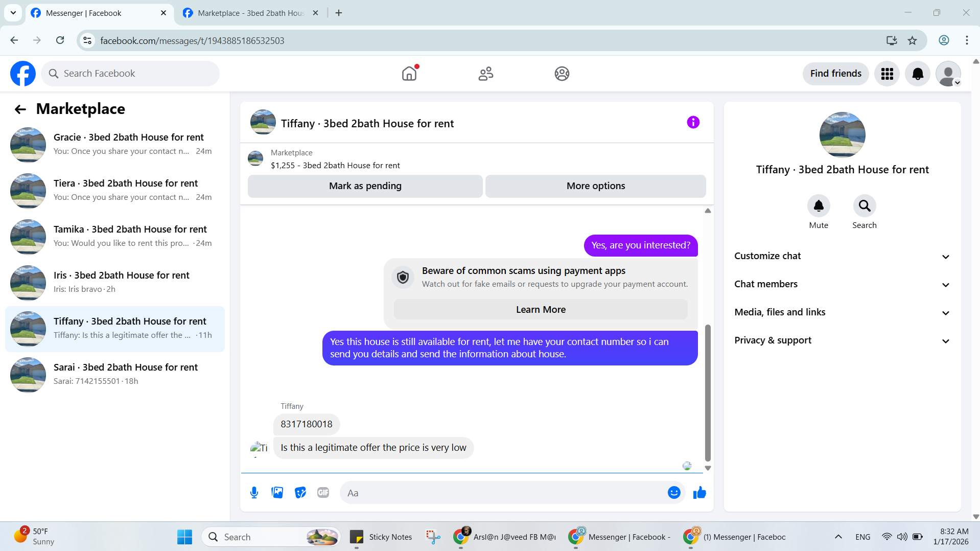Open Chrome profile icon
This screenshot has width=980, height=551.
coord(944,40)
